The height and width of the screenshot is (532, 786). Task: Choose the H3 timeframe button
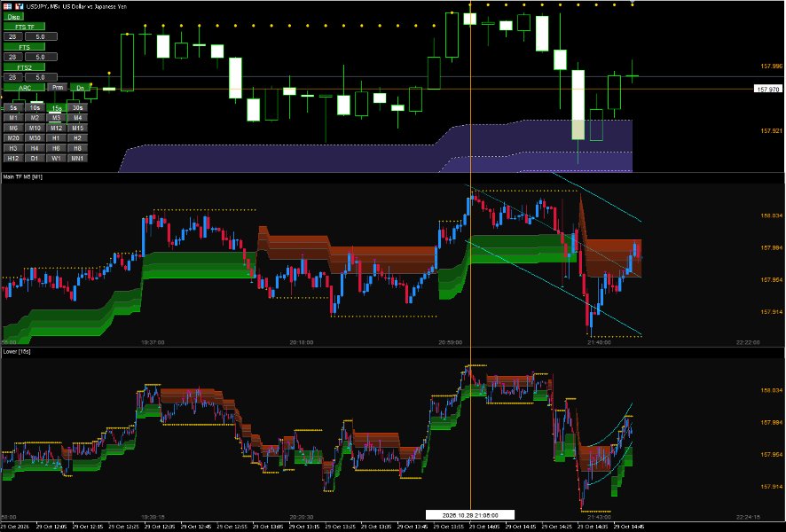[13, 148]
